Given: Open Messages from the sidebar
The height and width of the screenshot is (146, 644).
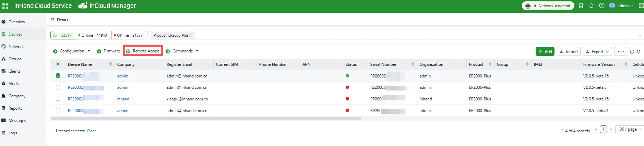Looking at the screenshot, I should click(17, 121).
